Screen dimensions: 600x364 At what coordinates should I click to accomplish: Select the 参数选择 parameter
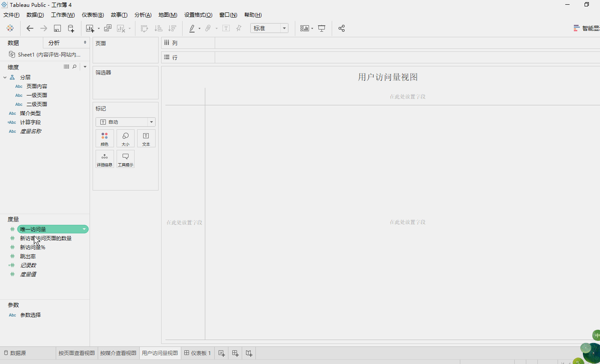[x=30, y=315]
